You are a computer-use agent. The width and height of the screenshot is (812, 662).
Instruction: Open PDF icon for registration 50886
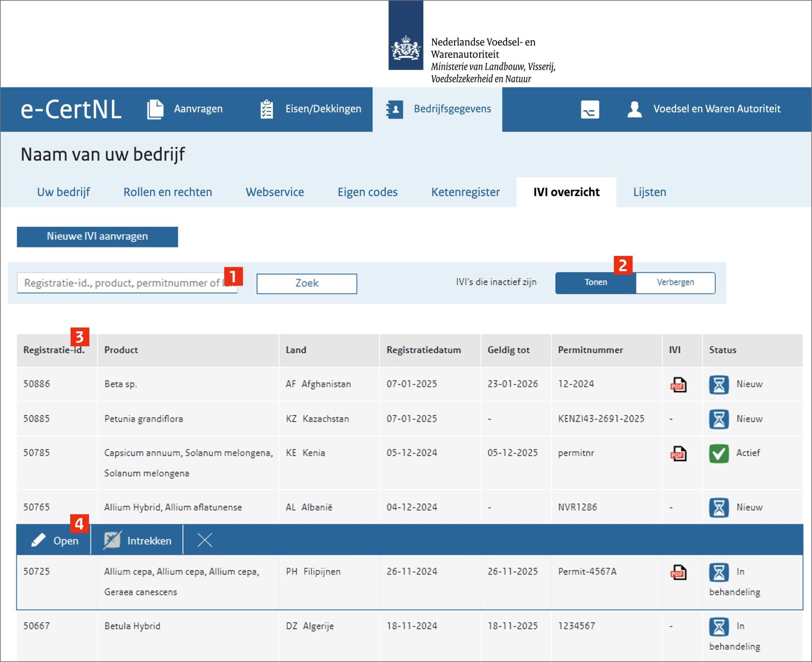678,385
